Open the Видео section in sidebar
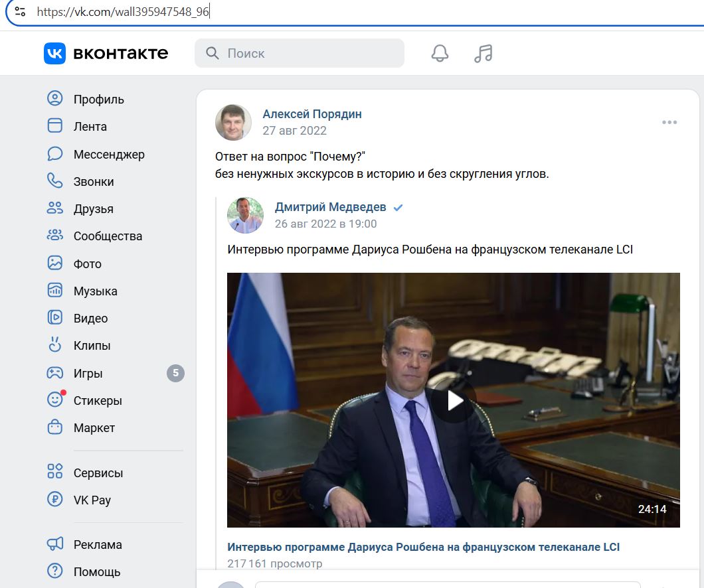This screenshot has height=588, width=704. [91, 318]
